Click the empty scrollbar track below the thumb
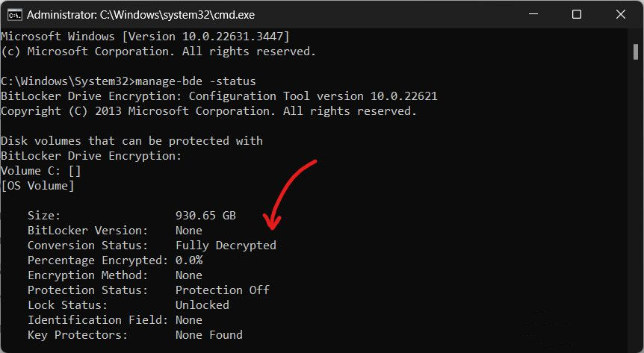 (x=635, y=205)
